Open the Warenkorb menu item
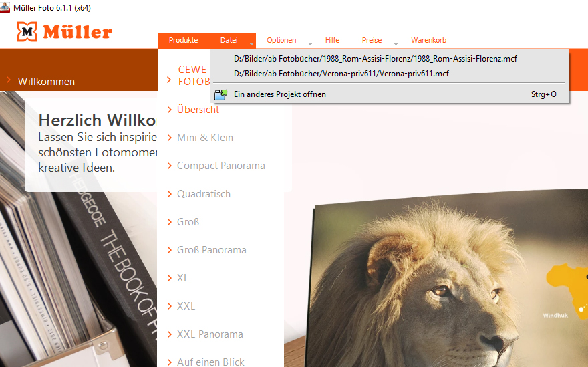 [428, 40]
